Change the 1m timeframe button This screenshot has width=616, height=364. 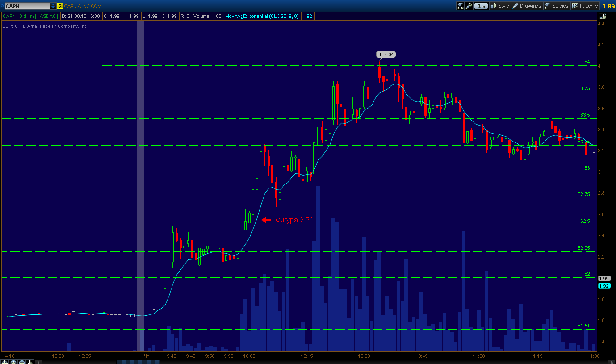click(x=481, y=6)
